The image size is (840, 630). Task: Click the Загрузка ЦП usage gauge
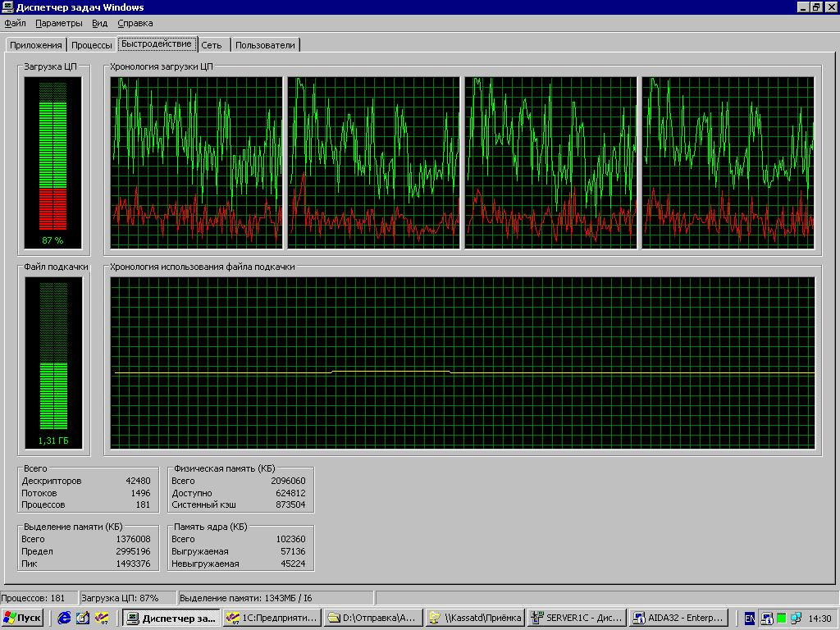click(x=52, y=156)
